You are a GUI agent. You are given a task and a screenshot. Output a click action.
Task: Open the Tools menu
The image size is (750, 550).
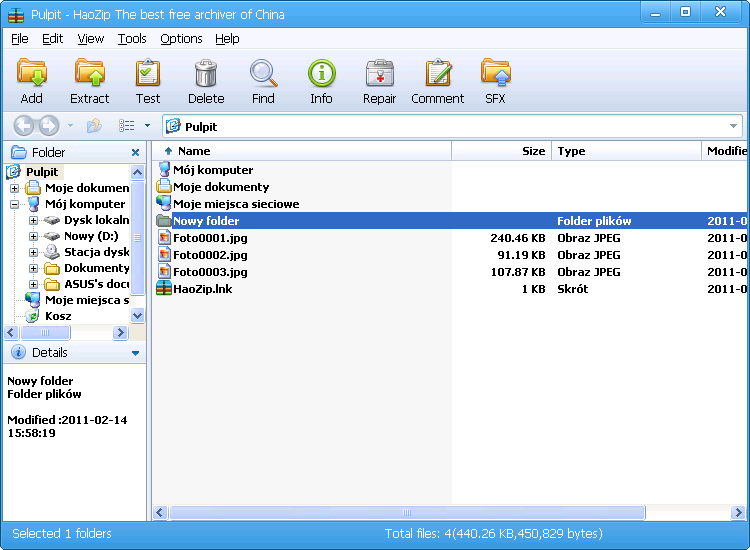pos(132,39)
